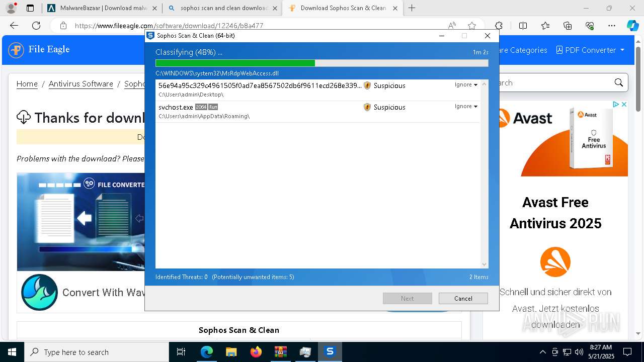Click the Avast Free Antivirus box image
Viewport: 644px width, 362px height.
pyautogui.click(x=591, y=137)
